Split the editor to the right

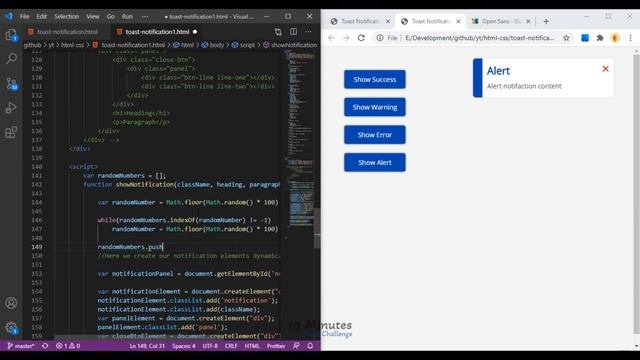pos(293,32)
